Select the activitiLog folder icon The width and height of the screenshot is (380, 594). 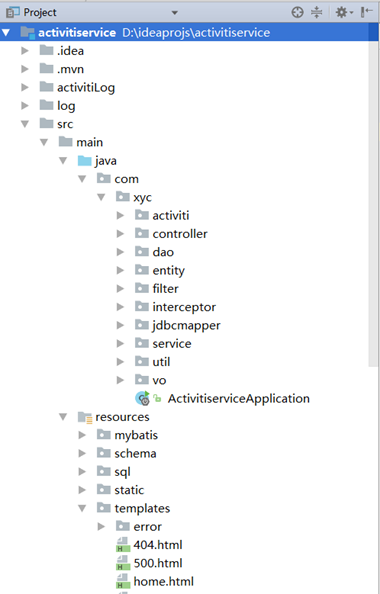(x=47, y=87)
